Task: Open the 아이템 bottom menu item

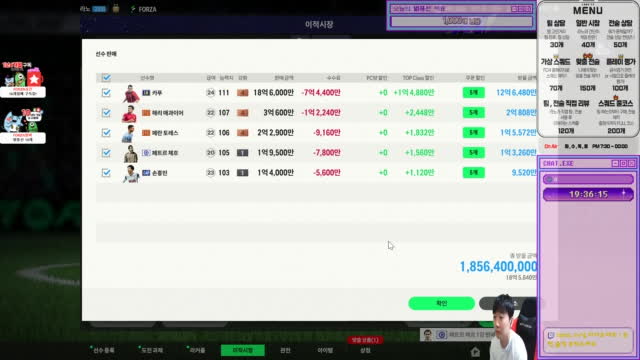Action: tap(325, 350)
